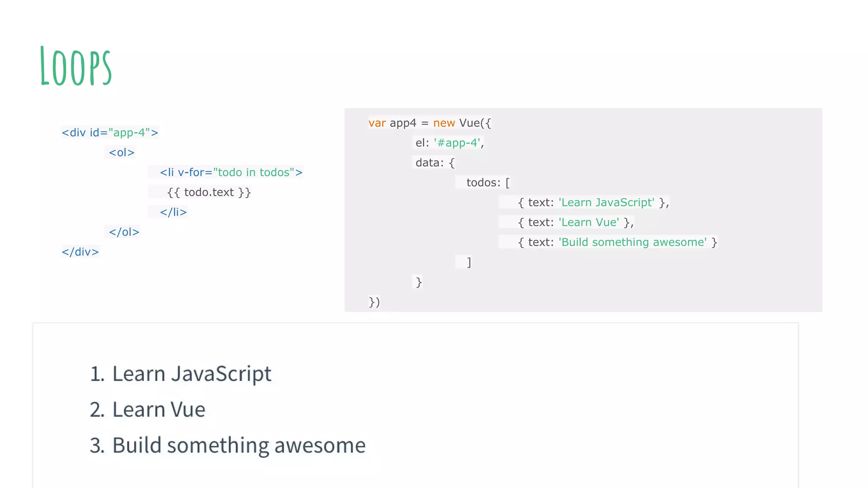
Task: Click the closing </ol> tag
Action: (x=124, y=232)
